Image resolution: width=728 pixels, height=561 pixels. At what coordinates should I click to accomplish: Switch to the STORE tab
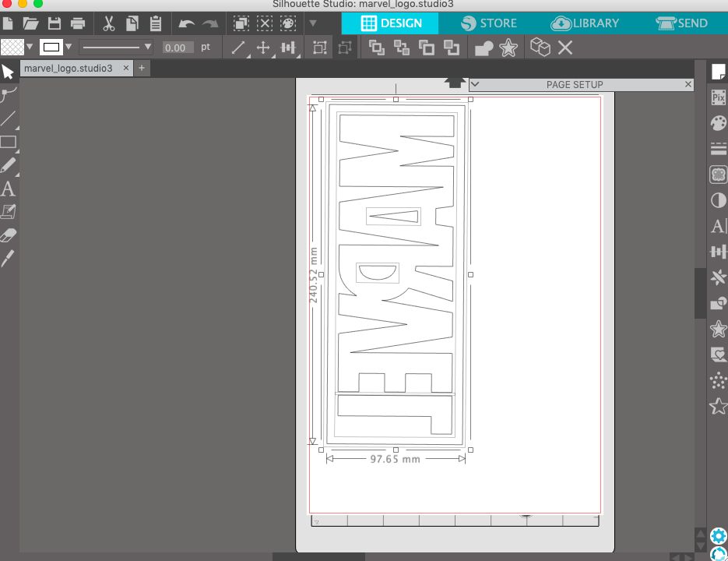point(488,23)
